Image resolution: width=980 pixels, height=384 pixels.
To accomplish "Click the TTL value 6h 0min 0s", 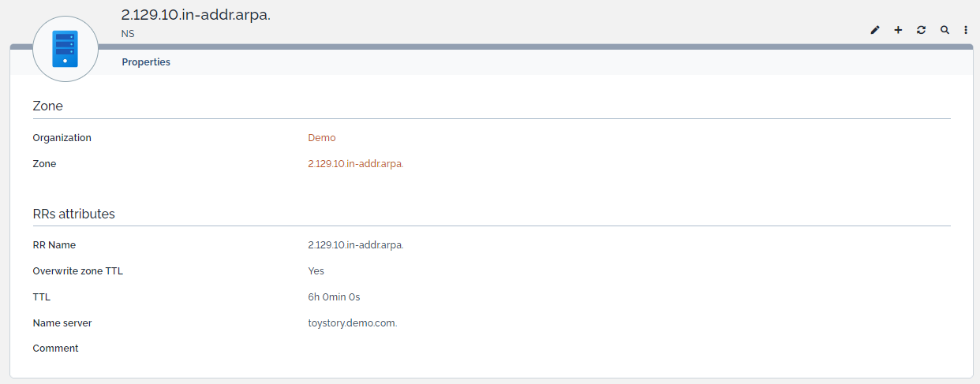I will 334,297.
